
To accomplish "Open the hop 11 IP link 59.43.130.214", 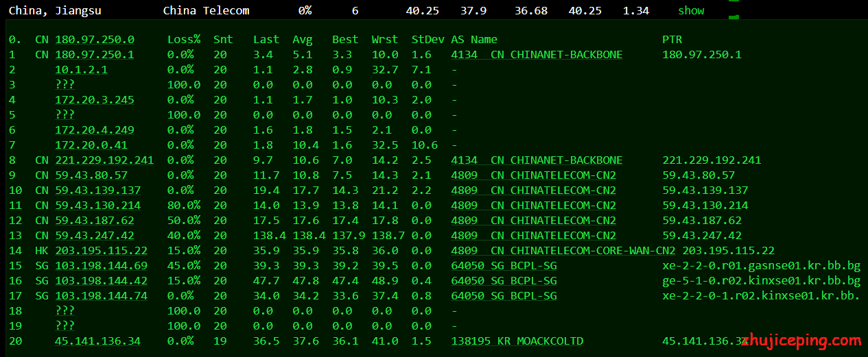I will click(98, 206).
